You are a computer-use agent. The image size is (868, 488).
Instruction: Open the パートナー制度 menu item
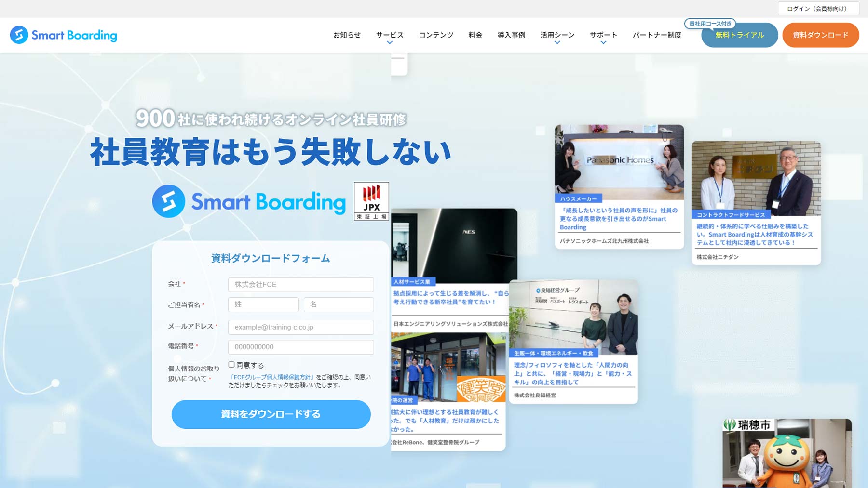tap(657, 35)
